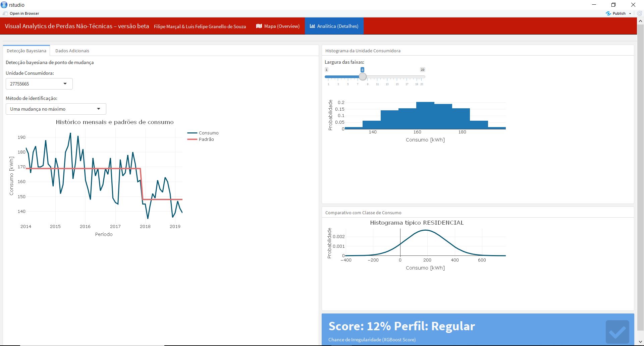
Task: Click the bar chart icon in Analítica tab
Action: pyautogui.click(x=312, y=26)
